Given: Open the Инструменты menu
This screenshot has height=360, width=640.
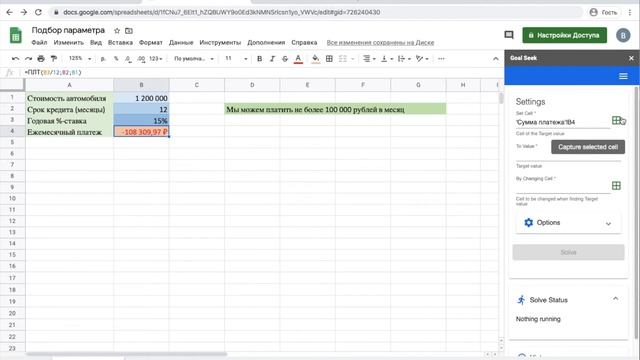Looking at the screenshot, I should click(220, 42).
